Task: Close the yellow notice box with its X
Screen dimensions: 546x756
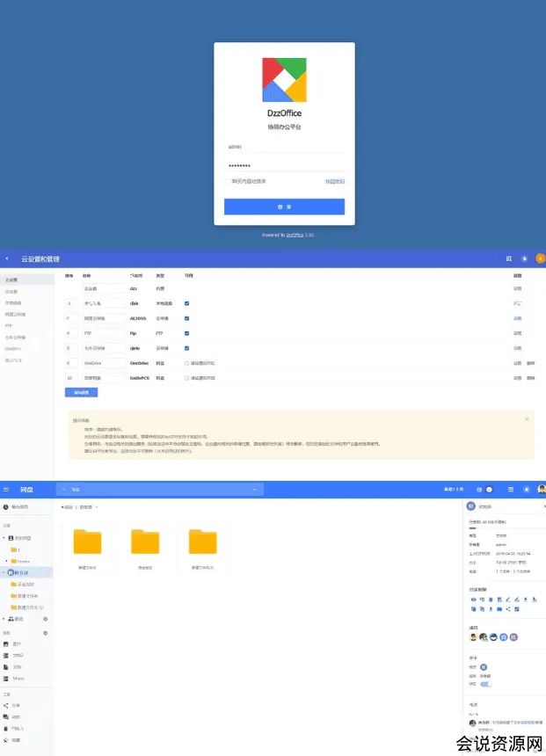Action: tap(527, 419)
